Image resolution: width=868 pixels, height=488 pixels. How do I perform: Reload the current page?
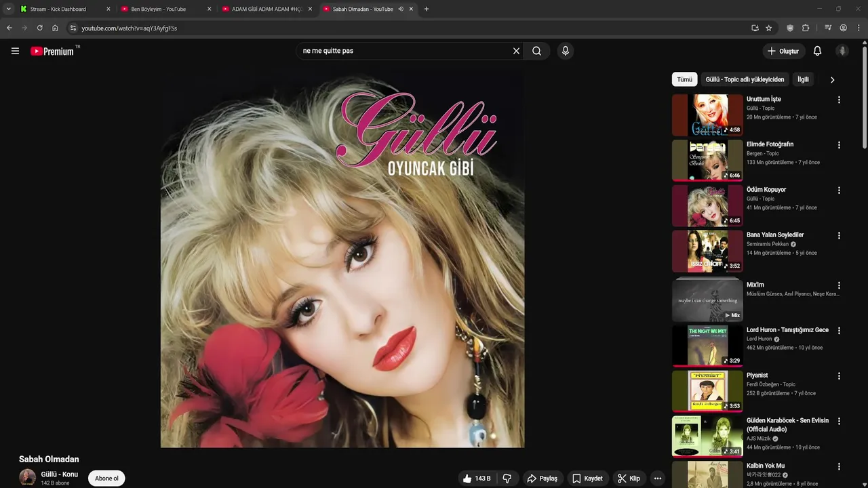pyautogui.click(x=39, y=28)
